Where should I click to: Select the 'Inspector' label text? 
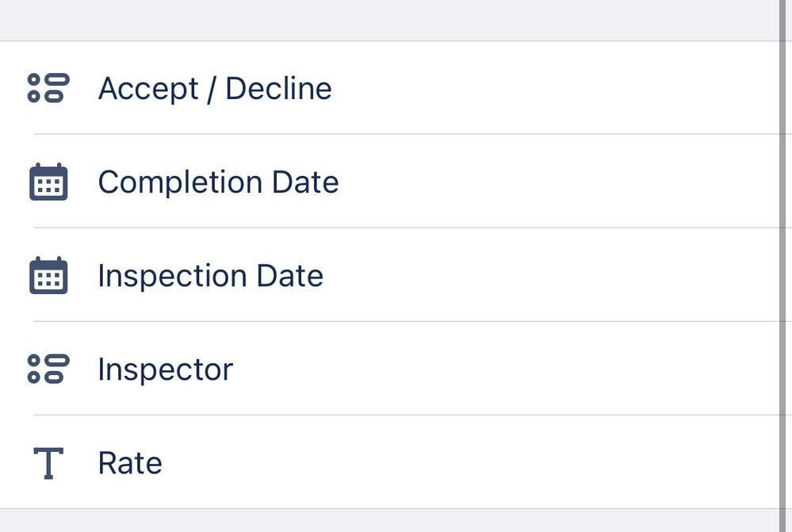pyautogui.click(x=165, y=369)
